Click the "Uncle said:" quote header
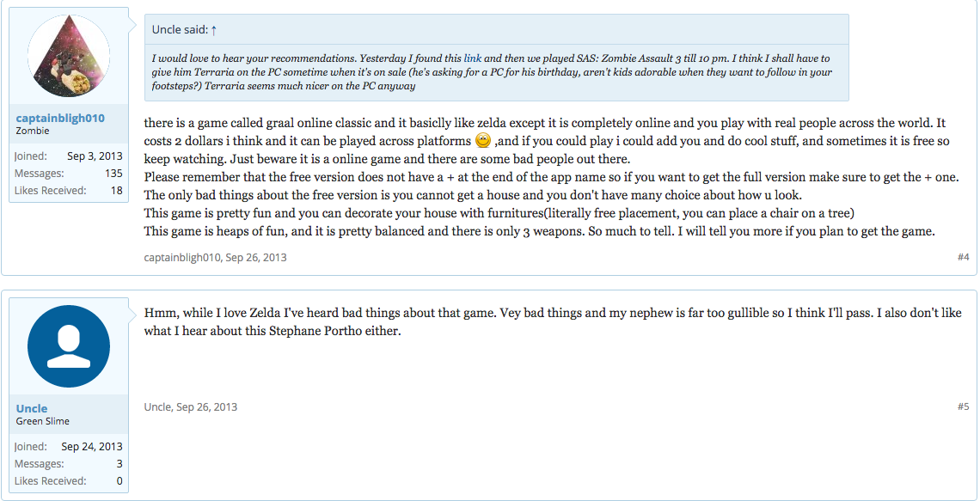Viewport: 980px width, 501px height. tap(179, 30)
